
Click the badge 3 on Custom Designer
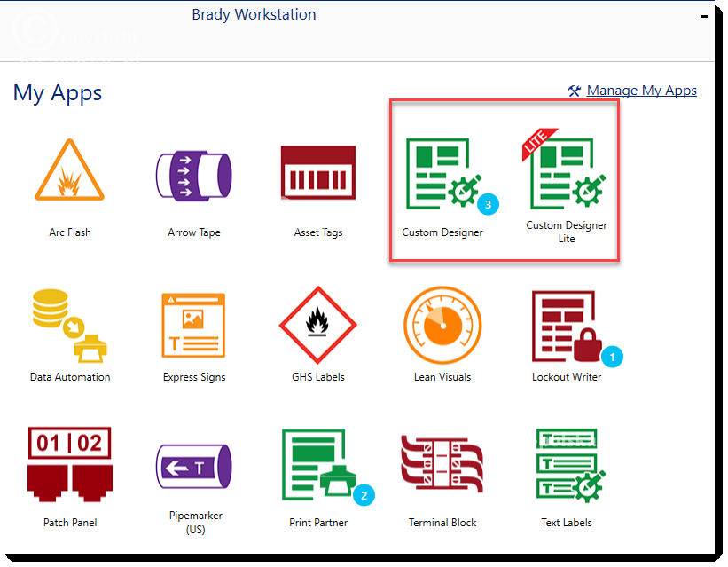point(488,204)
